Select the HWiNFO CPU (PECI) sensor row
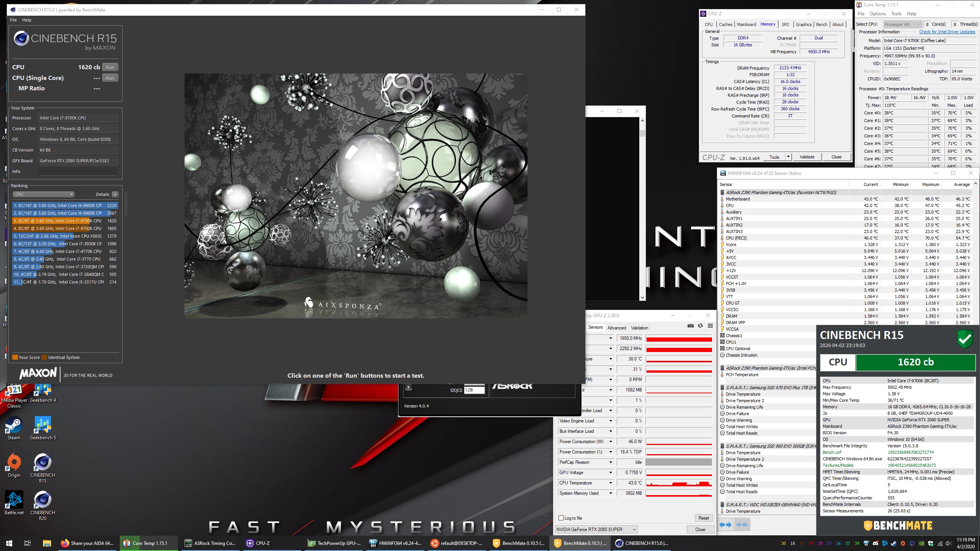Image resolution: width=980 pixels, height=551 pixels. [x=846, y=238]
